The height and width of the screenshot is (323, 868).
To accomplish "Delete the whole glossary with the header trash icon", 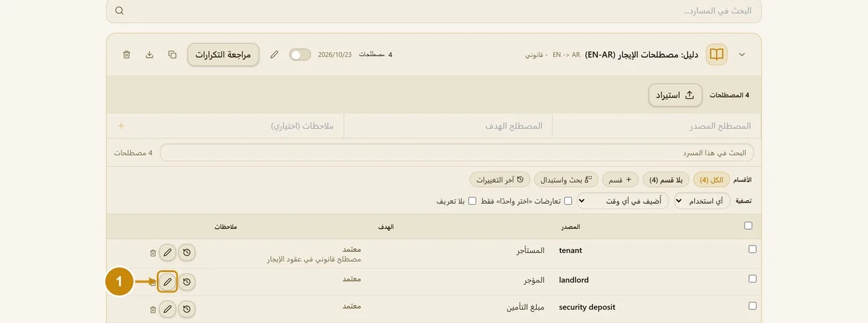I will coord(126,55).
